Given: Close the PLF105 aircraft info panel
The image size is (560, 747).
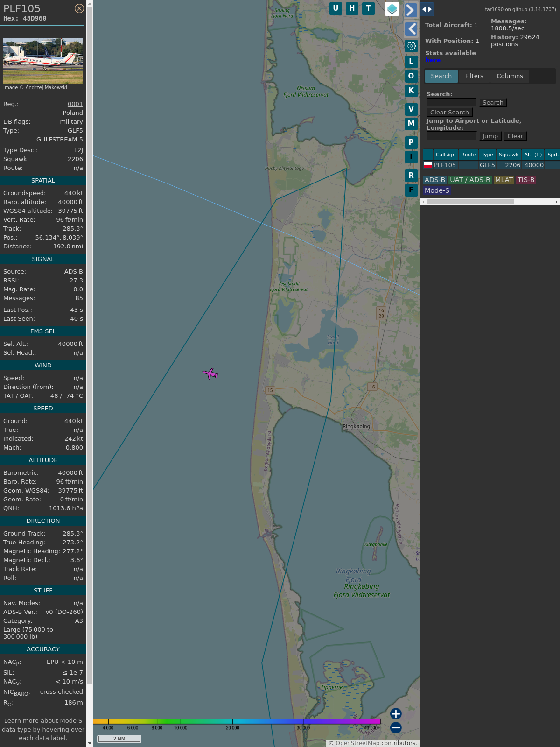Looking at the screenshot, I should [x=79, y=8].
